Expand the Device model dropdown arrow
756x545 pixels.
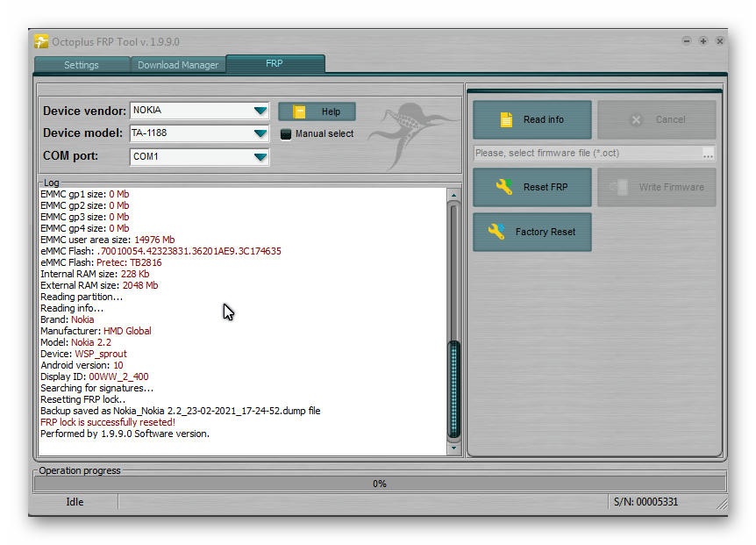point(260,133)
